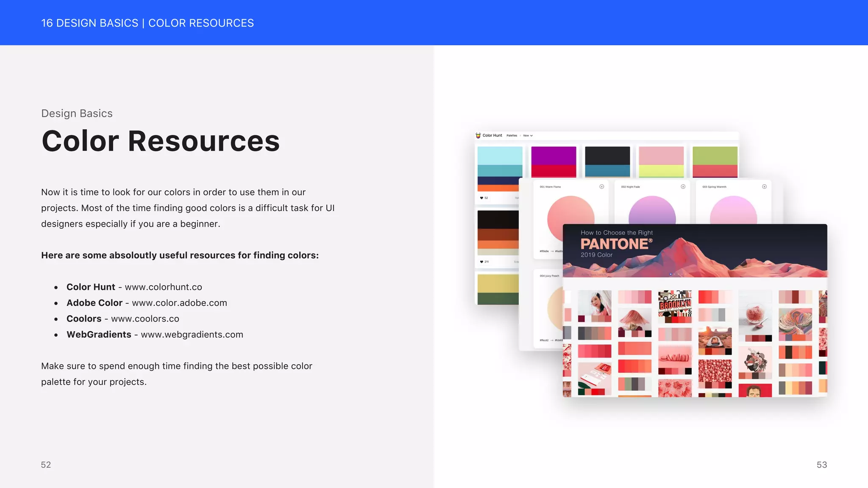Open the floral figure illustration thumbnail
This screenshot has height=488, width=868.
pyautogui.click(x=755, y=362)
